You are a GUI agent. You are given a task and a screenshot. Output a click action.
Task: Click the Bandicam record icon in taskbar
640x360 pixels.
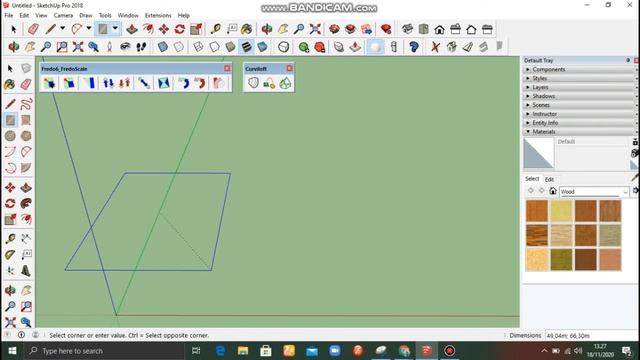[449, 351]
